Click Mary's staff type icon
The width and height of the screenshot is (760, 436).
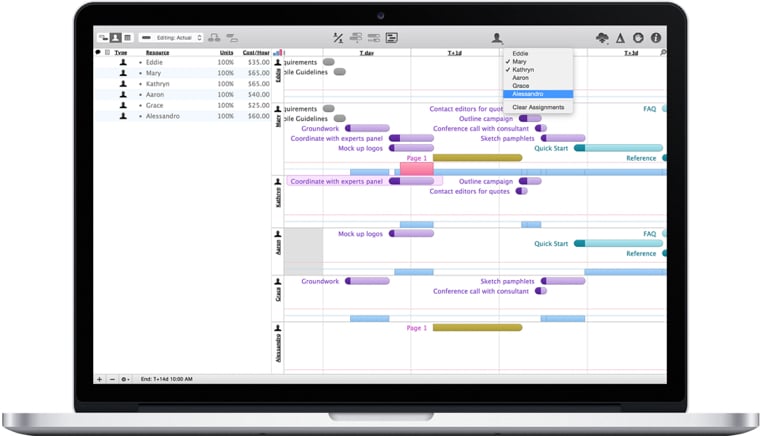coord(123,73)
